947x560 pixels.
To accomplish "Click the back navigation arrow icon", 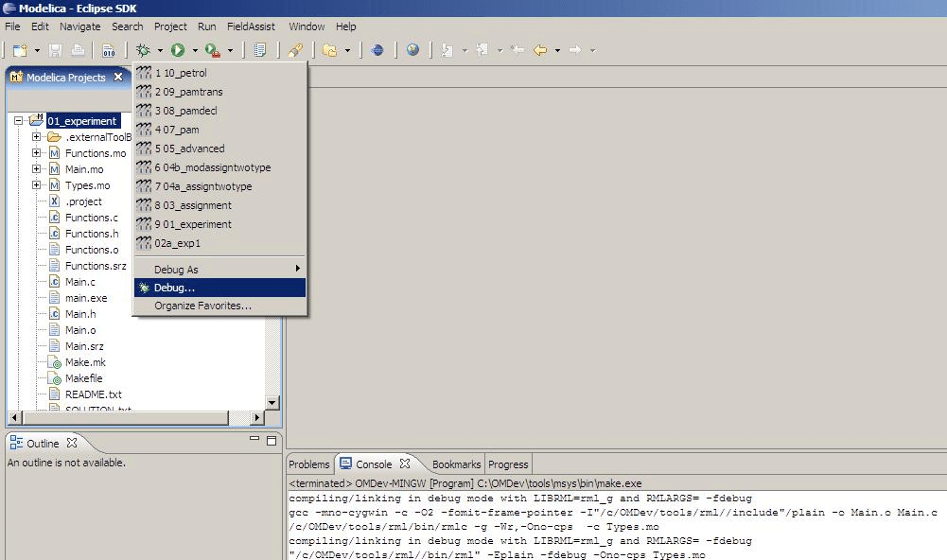I will (541, 50).
